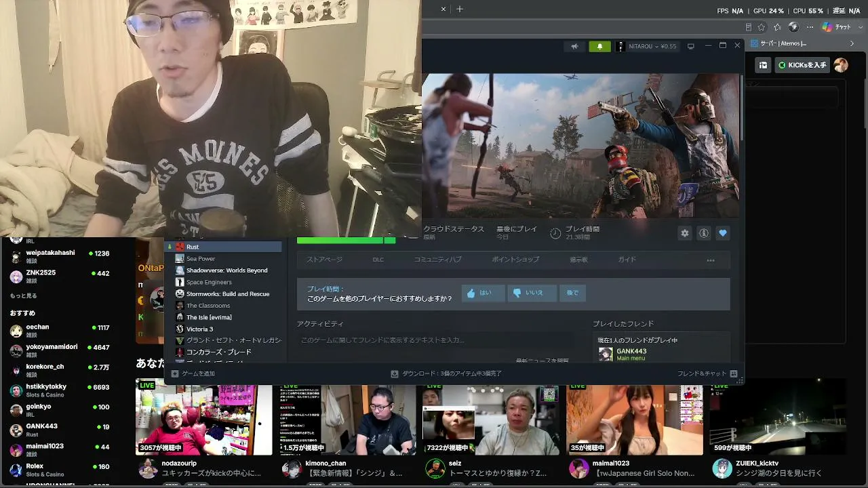Open Rust game settings gear icon

click(685, 233)
